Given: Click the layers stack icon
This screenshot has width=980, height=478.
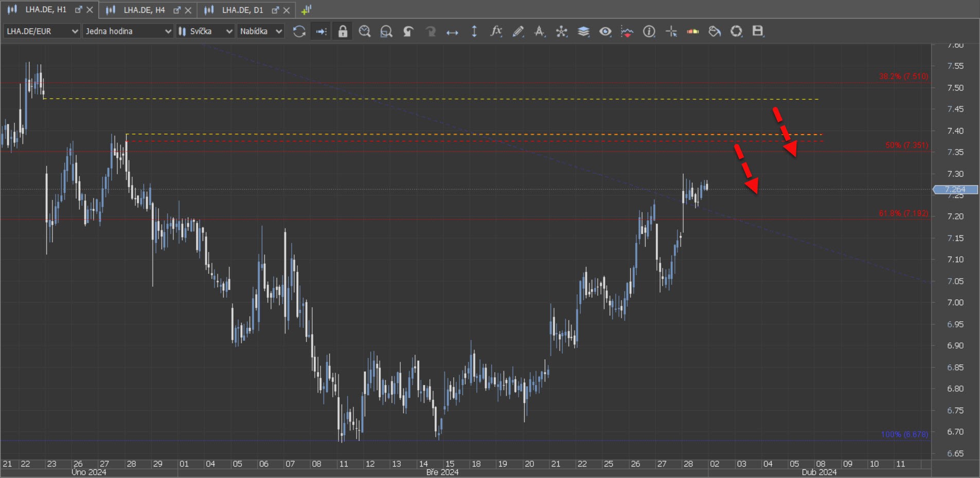Looking at the screenshot, I should [583, 31].
